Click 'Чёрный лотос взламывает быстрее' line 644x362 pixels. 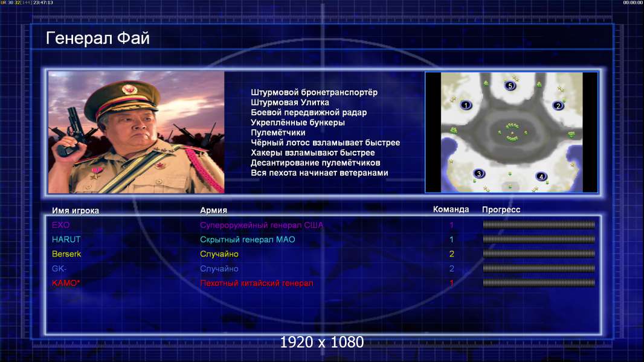point(325,142)
